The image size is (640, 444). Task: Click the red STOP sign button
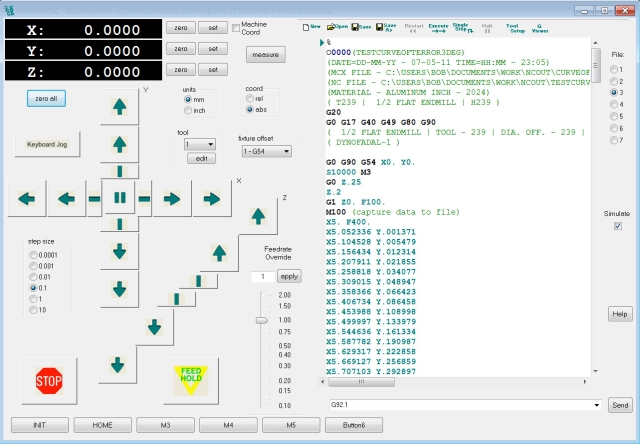point(49,381)
